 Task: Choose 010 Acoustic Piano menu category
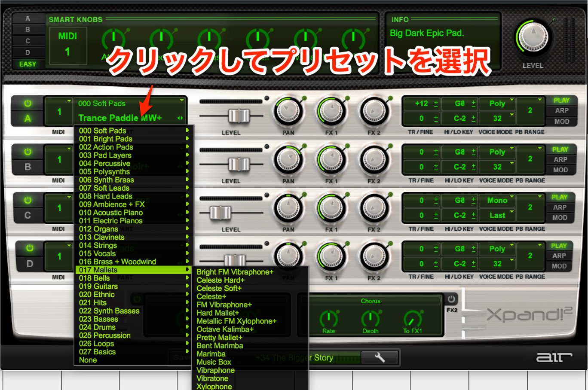(x=134, y=213)
